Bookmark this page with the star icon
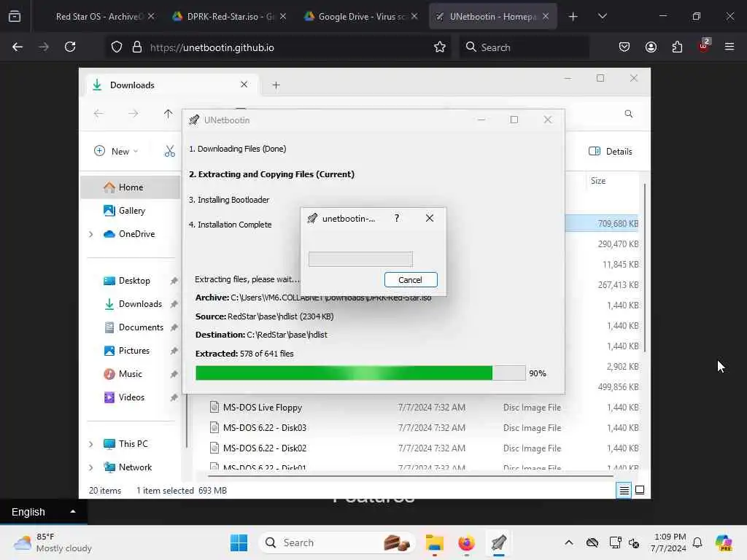The height and width of the screenshot is (560, 747). 440,47
